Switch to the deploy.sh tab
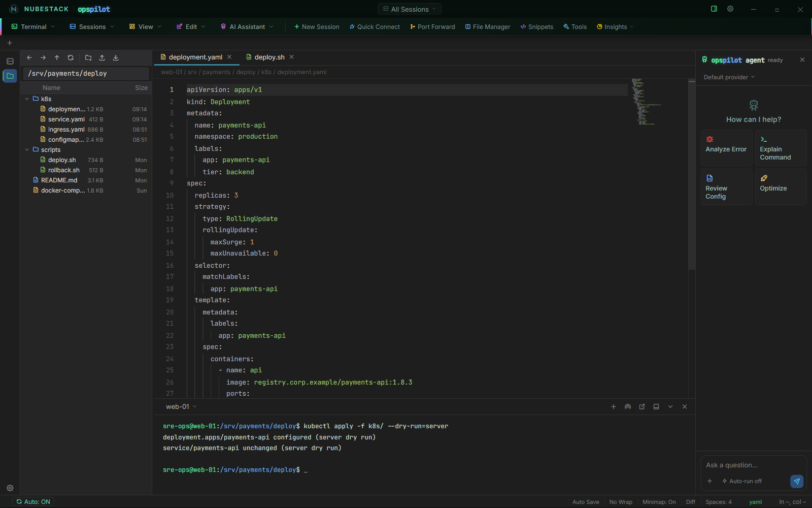 coord(269,57)
